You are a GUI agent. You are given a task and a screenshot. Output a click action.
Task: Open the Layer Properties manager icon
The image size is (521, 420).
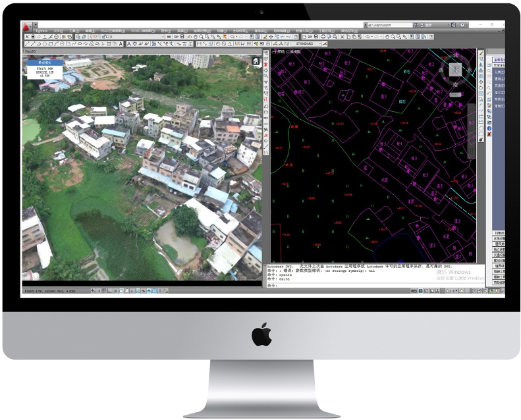coord(78,37)
